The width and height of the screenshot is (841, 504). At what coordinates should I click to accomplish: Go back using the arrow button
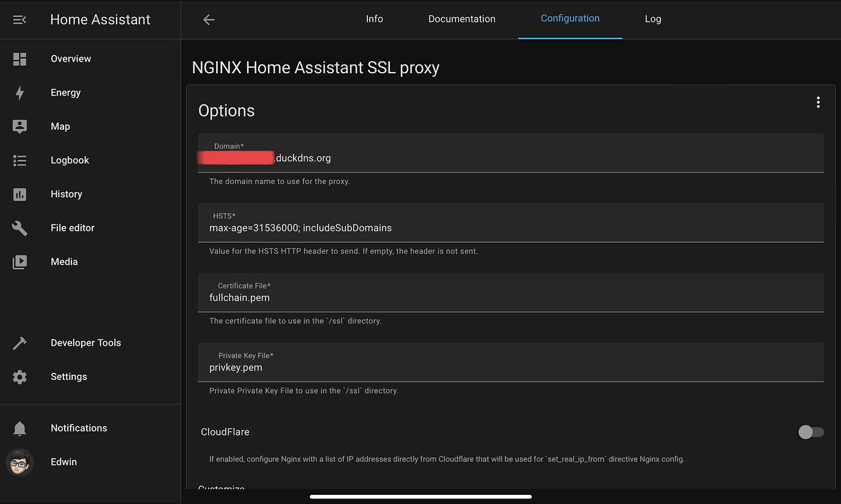coord(208,19)
